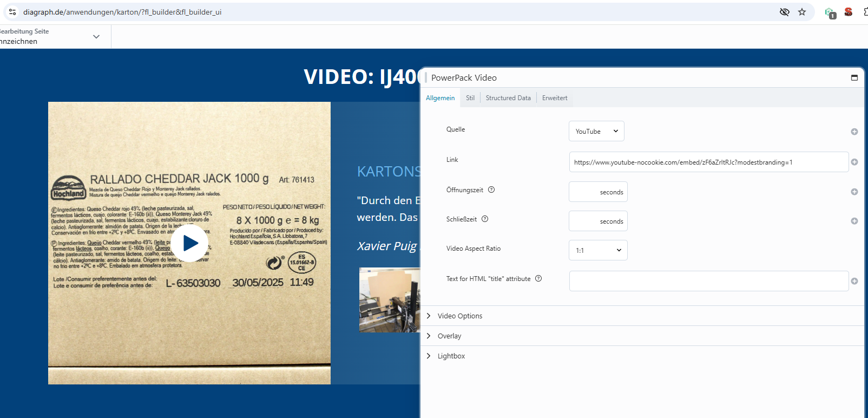Click the plus icon beside Schließzeit field
The height and width of the screenshot is (418, 868).
pos(854,221)
